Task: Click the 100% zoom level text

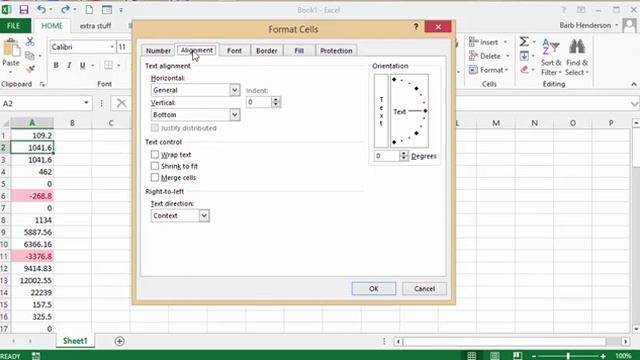Action: tap(623, 356)
